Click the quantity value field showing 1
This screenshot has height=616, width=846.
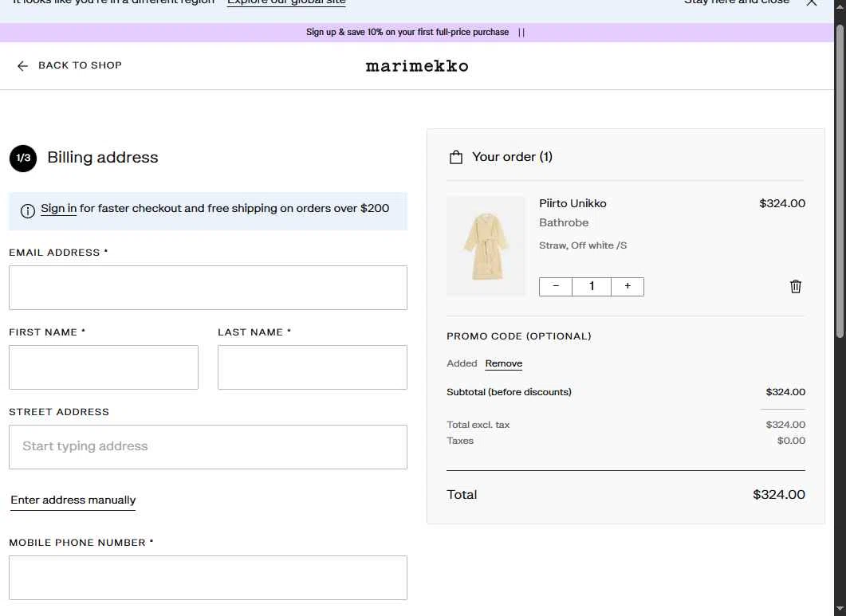pos(592,286)
